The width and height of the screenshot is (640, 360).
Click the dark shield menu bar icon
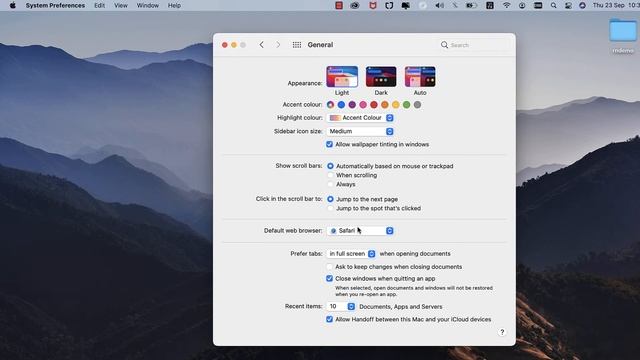[389, 5]
